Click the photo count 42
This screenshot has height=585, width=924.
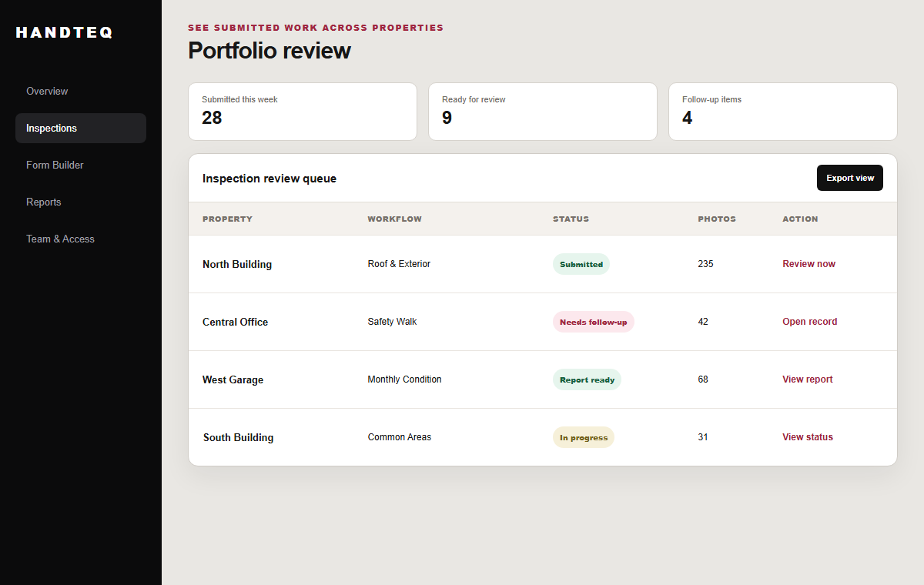[x=703, y=322]
